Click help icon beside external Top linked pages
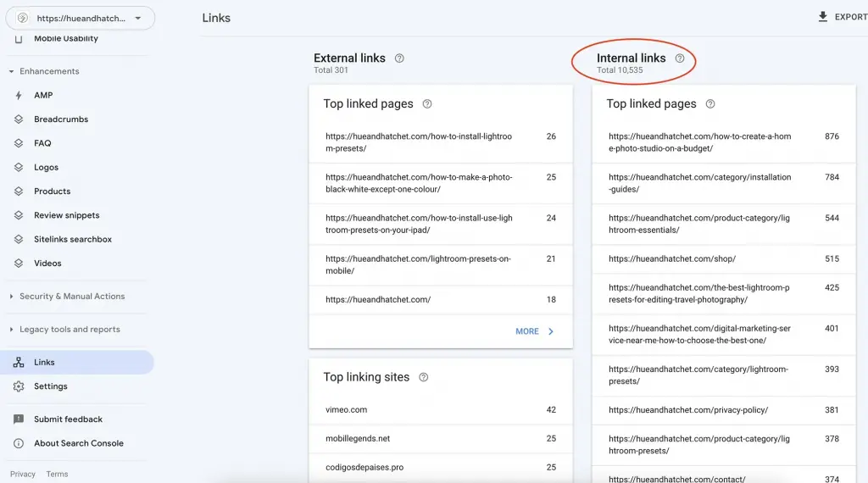This screenshot has width=868, height=483. [x=427, y=104]
